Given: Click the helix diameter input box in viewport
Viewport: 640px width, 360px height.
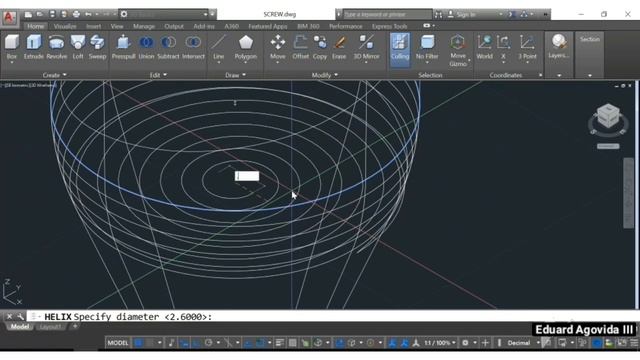Looking at the screenshot, I should 247,176.
